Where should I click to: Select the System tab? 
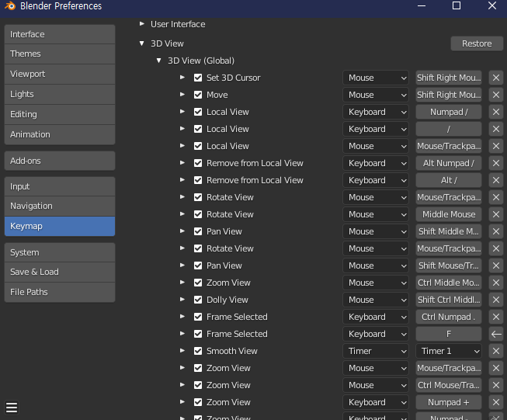60,252
